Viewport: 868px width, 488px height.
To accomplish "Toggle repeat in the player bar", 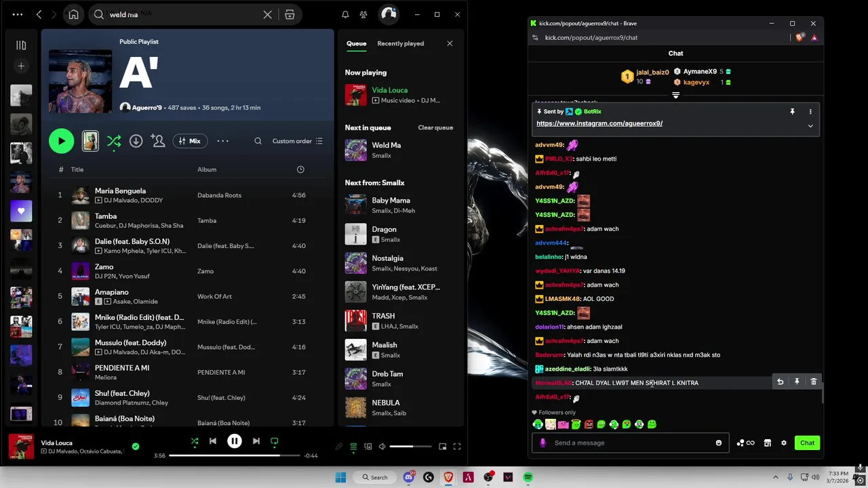I will [274, 441].
